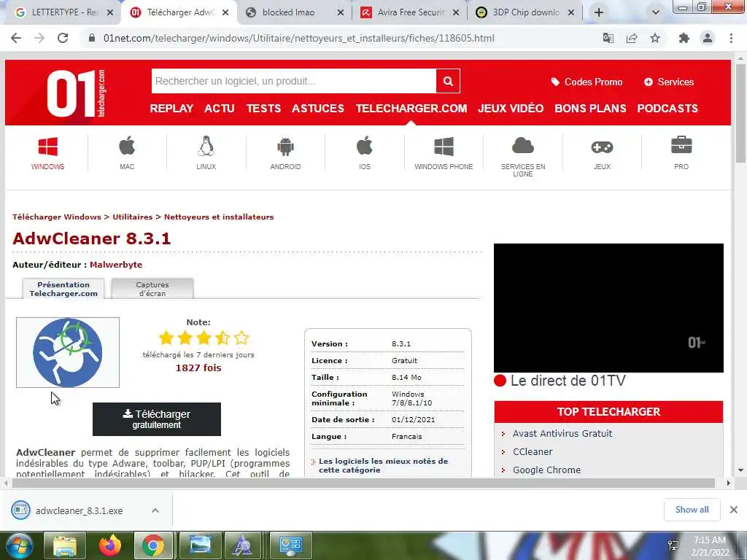Click the vertical page scrollbar thumb
The image size is (747, 560).
tap(741, 114)
